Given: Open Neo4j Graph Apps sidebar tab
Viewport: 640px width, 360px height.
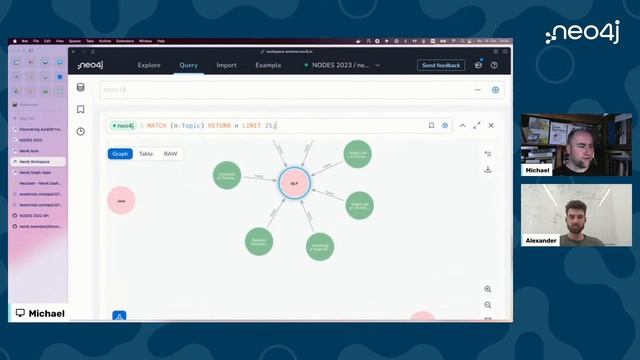Looking at the screenshot, I should pos(38,172).
